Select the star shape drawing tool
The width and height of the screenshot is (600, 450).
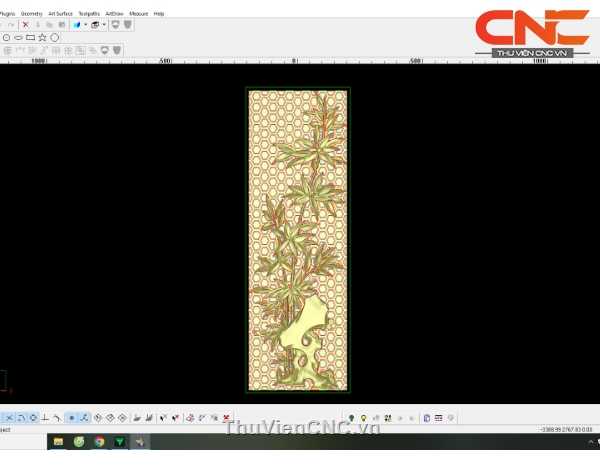[x=42, y=37]
